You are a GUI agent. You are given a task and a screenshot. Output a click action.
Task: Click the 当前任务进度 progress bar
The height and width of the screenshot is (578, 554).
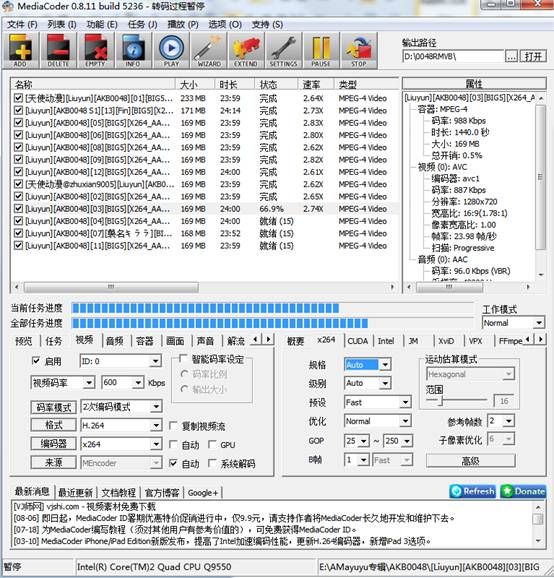pos(272,308)
